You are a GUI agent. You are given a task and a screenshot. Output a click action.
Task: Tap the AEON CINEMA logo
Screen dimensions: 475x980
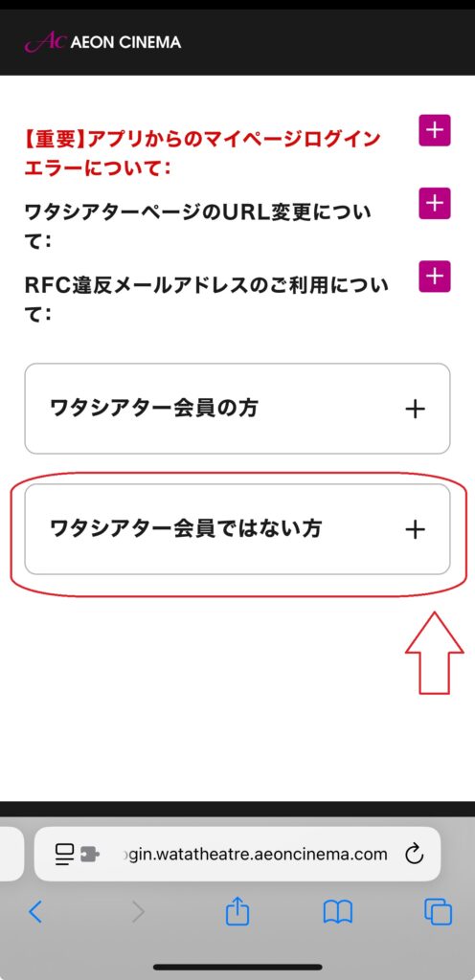[x=102, y=42]
